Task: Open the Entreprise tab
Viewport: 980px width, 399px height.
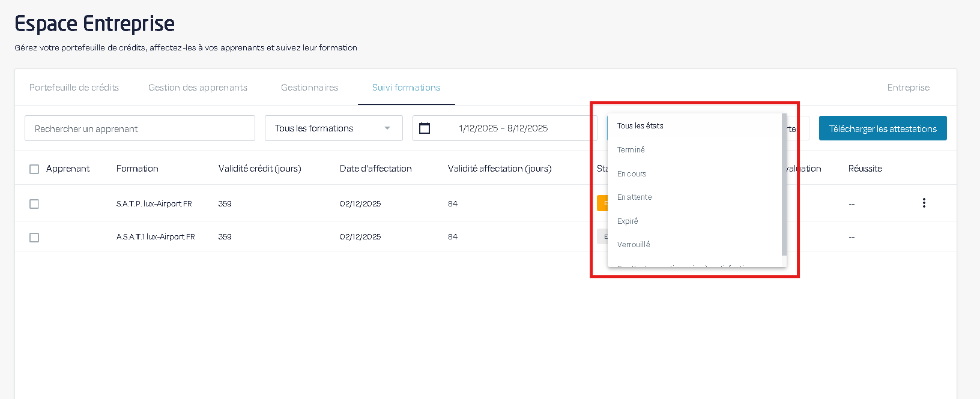Action: [908, 88]
